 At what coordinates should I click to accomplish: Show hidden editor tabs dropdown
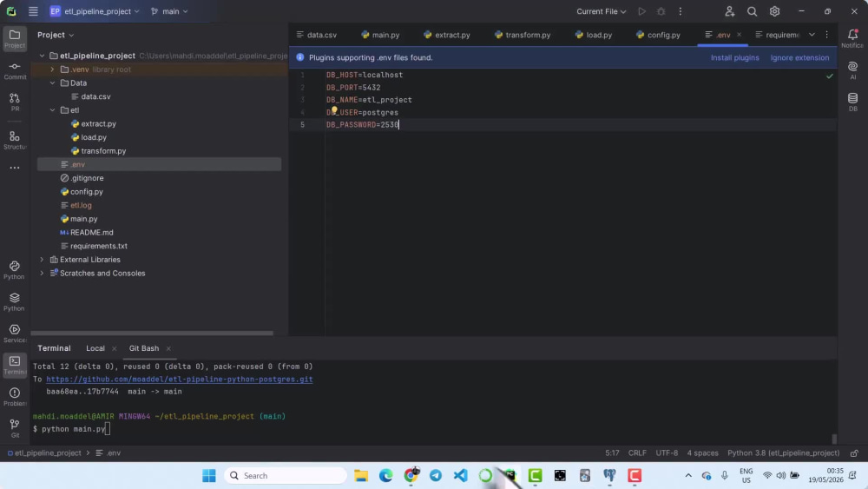pos(812,35)
